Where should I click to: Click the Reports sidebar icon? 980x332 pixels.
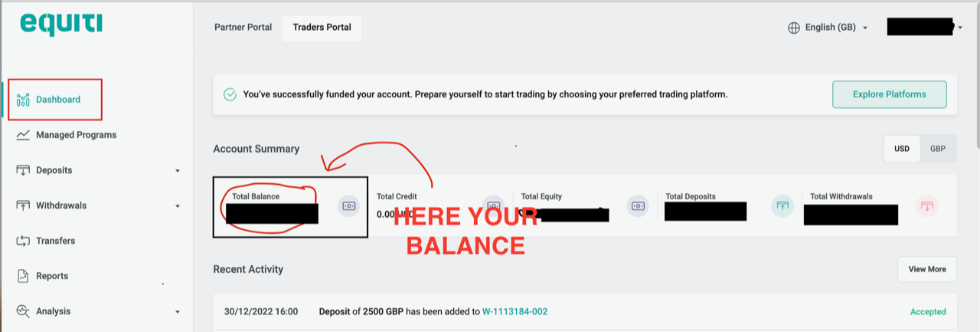[23, 276]
